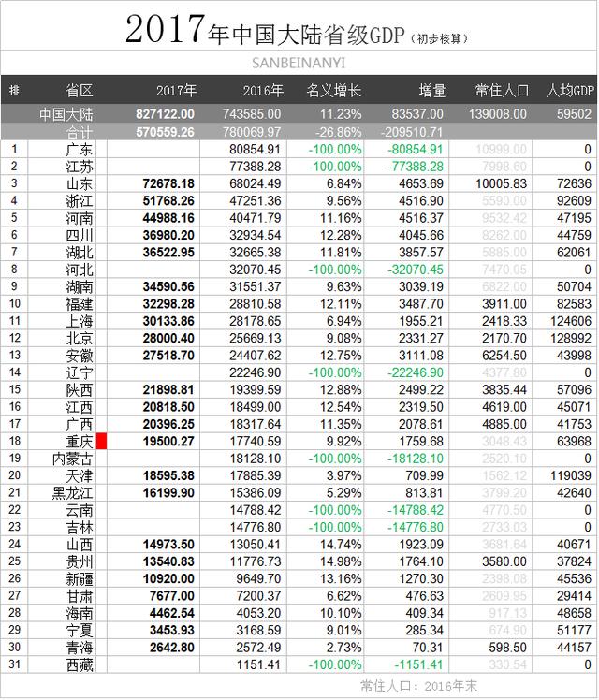Select the 西藏 province cell

click(x=79, y=664)
